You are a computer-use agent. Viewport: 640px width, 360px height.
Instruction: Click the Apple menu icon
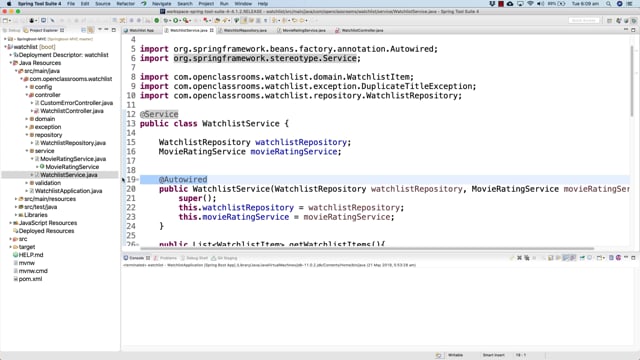9,4
